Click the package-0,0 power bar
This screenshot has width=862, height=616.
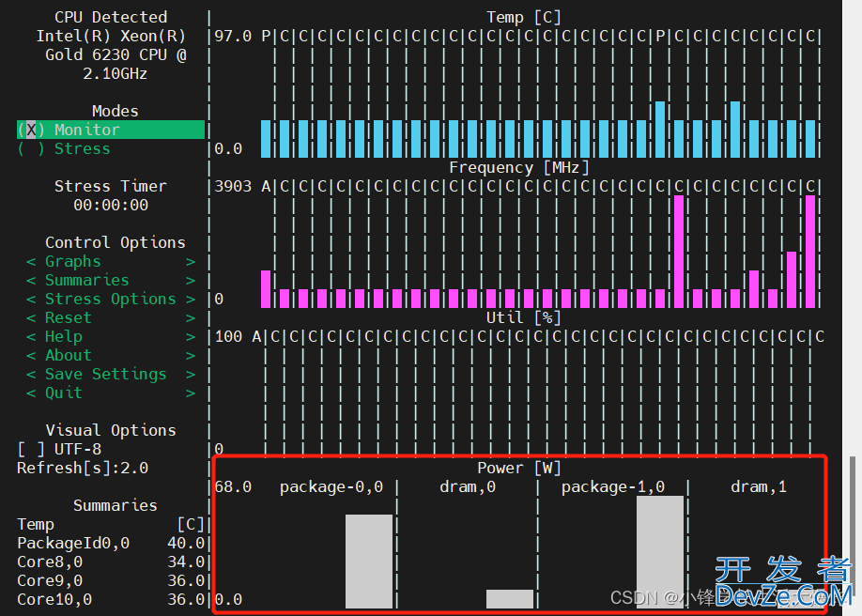(x=369, y=561)
